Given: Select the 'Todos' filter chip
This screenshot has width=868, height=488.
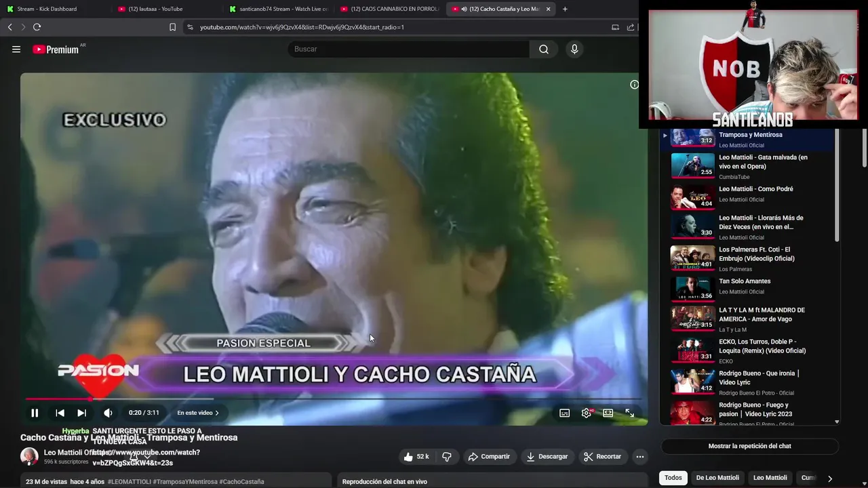Looking at the screenshot, I should (x=673, y=478).
